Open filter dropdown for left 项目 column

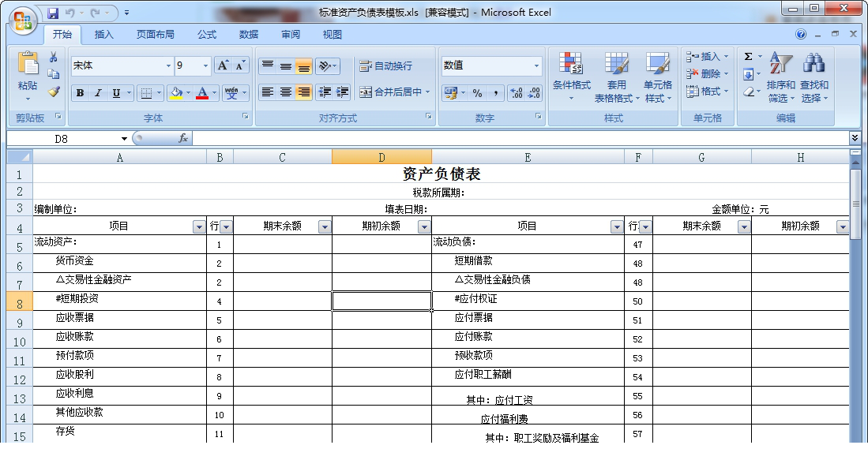pyautogui.click(x=199, y=226)
